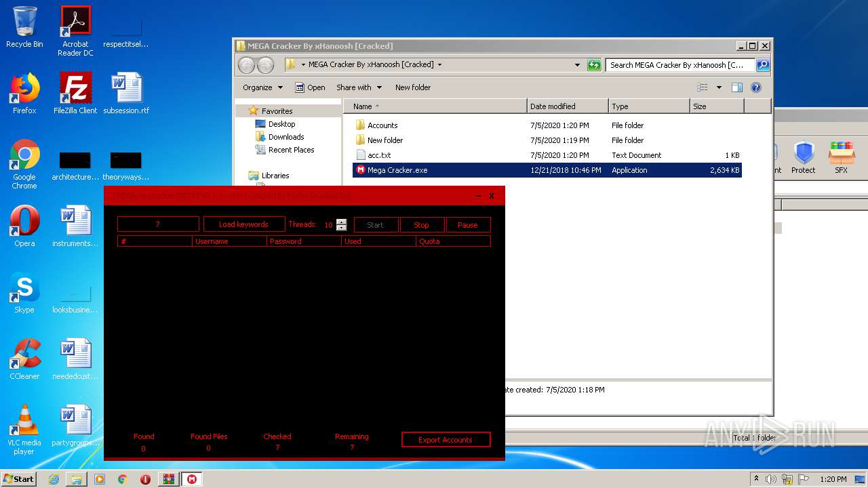The image size is (868, 488).
Task: Open the Opera desktop shortcut
Action: coord(24,226)
